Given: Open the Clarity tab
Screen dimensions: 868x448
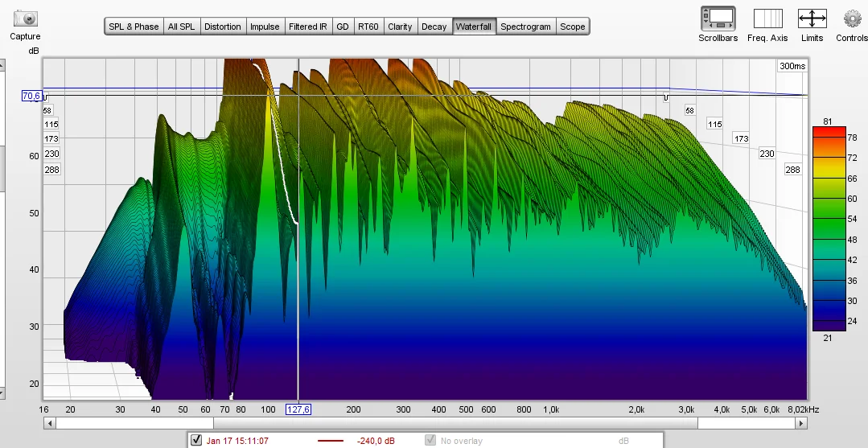Looking at the screenshot, I should (400, 27).
